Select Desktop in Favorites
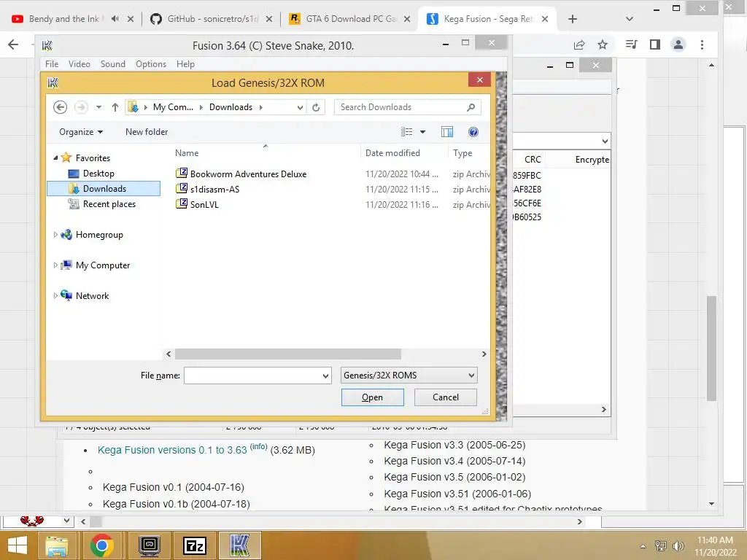 point(98,174)
